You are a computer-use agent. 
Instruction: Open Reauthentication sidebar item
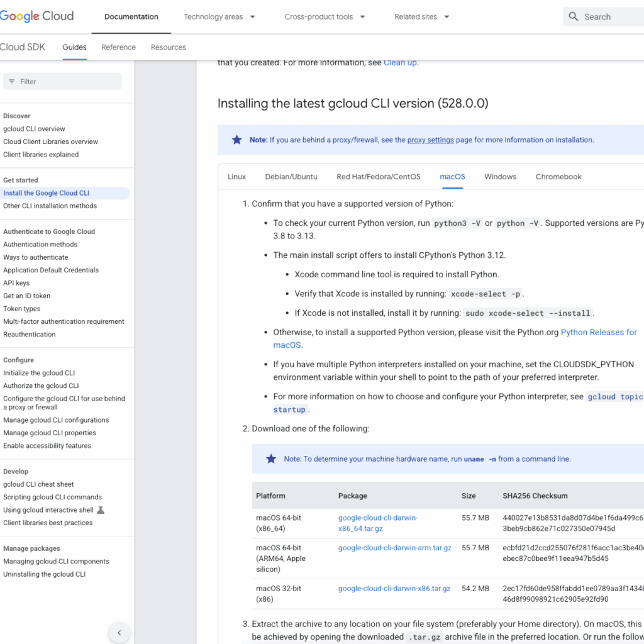[x=29, y=335]
